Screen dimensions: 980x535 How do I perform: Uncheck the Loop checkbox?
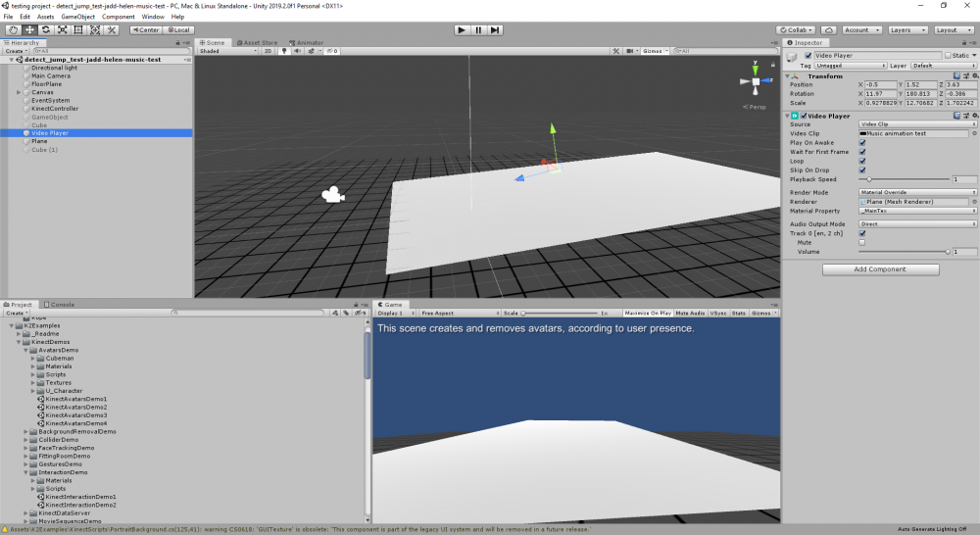[862, 161]
